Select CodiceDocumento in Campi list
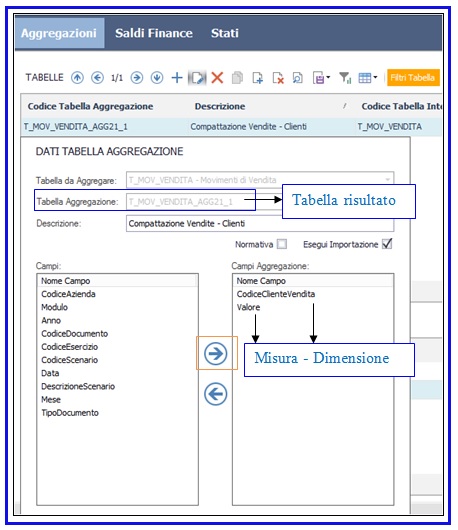Image resolution: width=458 pixels, height=530 pixels. (x=75, y=334)
